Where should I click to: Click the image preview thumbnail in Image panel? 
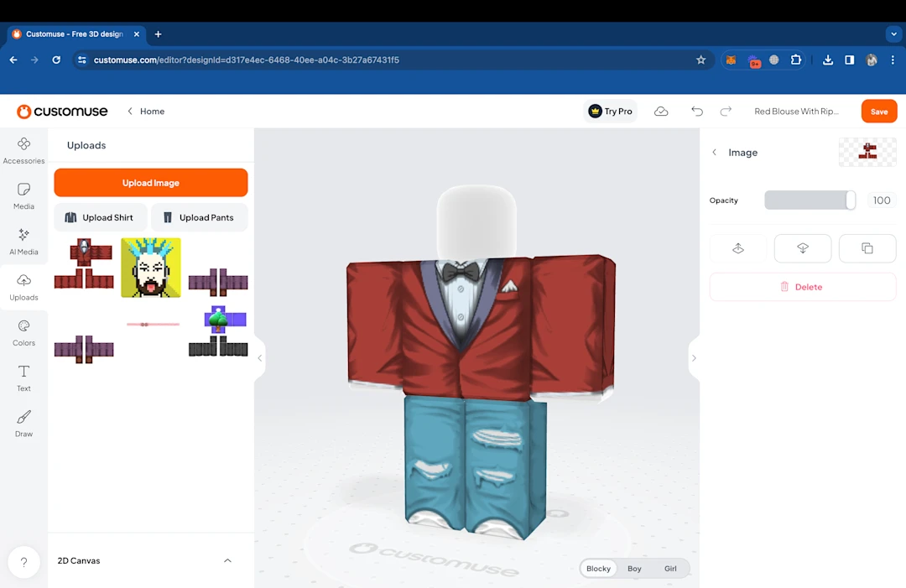pyautogui.click(x=867, y=153)
